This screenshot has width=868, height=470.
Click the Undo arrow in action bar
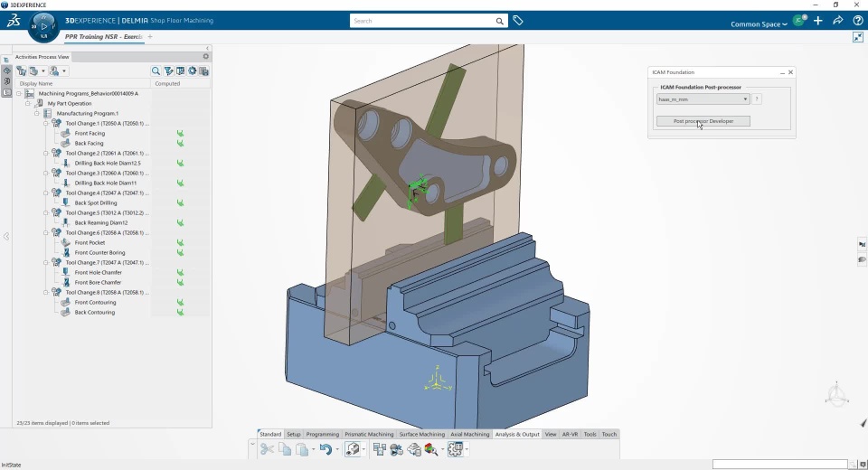coord(325,449)
